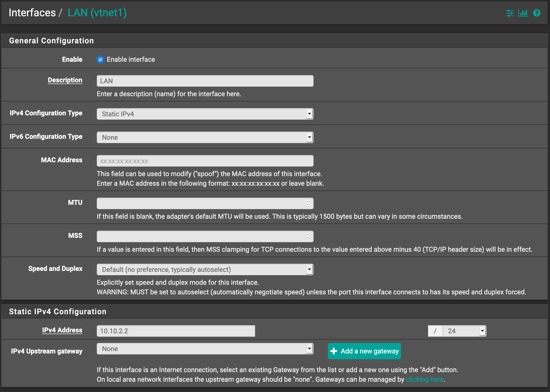Expand the Speed and Duplex dropdown
This screenshot has height=392, width=550.
pos(205,269)
